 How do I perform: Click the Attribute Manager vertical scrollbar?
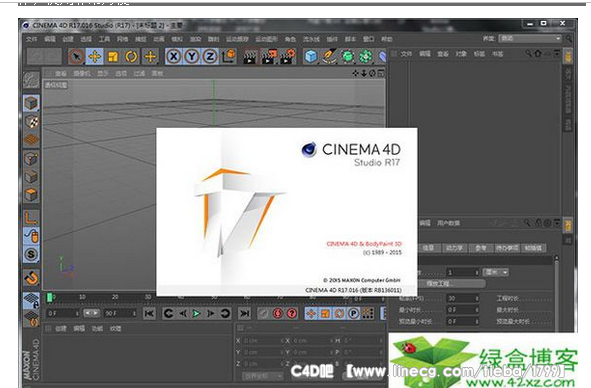(556, 293)
